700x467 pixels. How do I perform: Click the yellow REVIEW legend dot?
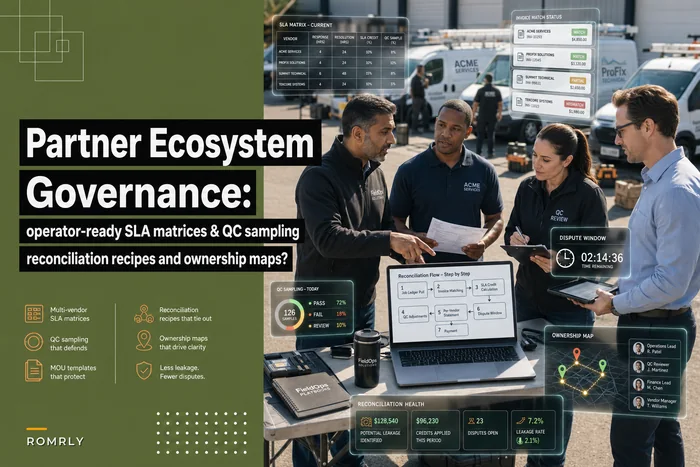(310, 326)
